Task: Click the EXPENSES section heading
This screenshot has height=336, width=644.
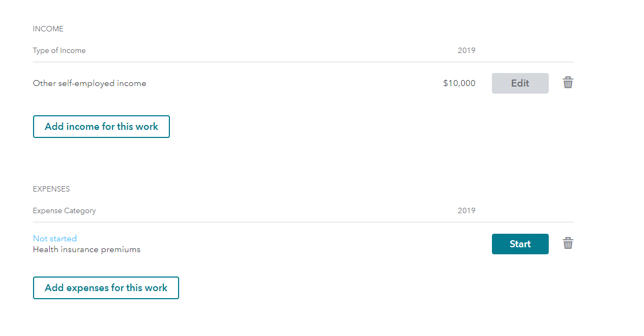Action: click(51, 189)
